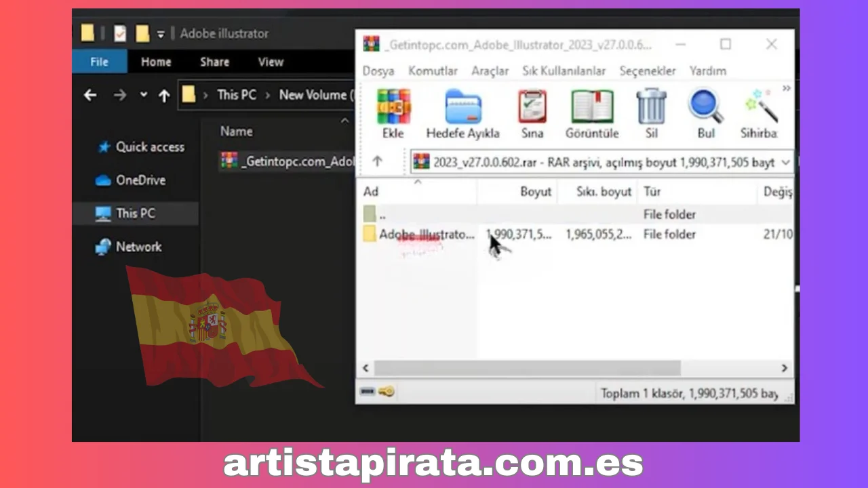Select the _Getintopc.com_Adob file in Explorer

pos(287,161)
